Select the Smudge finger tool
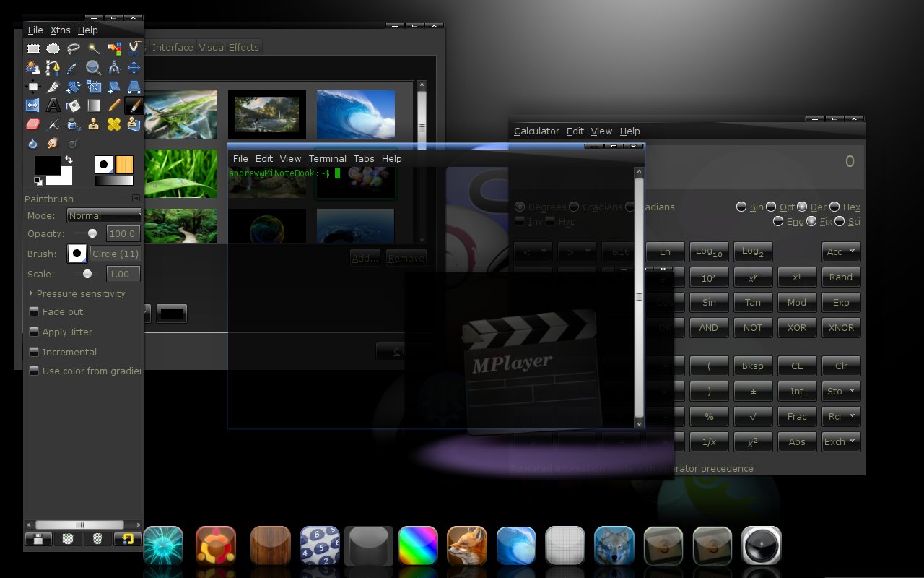This screenshot has width=924, height=578. click(53, 143)
